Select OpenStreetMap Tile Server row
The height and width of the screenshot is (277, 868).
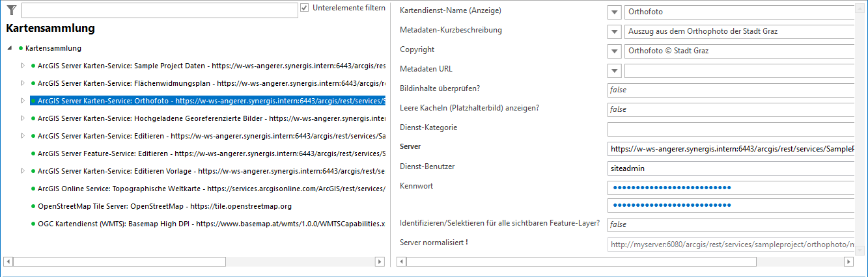pos(165,206)
